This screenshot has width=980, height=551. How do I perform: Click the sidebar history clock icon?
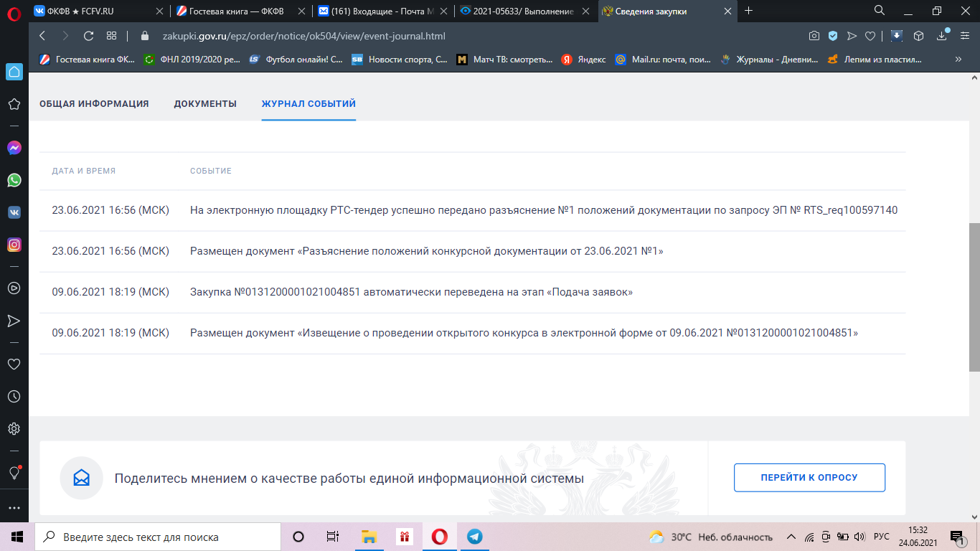pyautogui.click(x=14, y=396)
